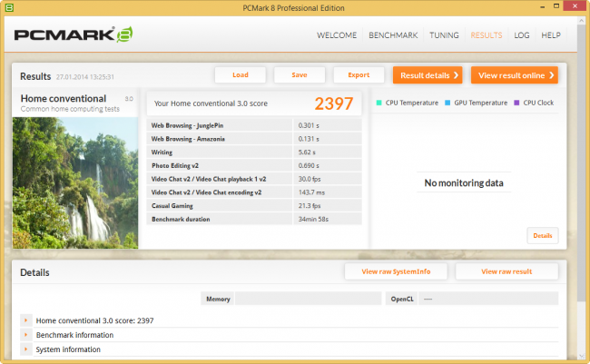Select Video Chat encoding v2 row
The height and width of the screenshot is (364, 590).
(x=254, y=192)
